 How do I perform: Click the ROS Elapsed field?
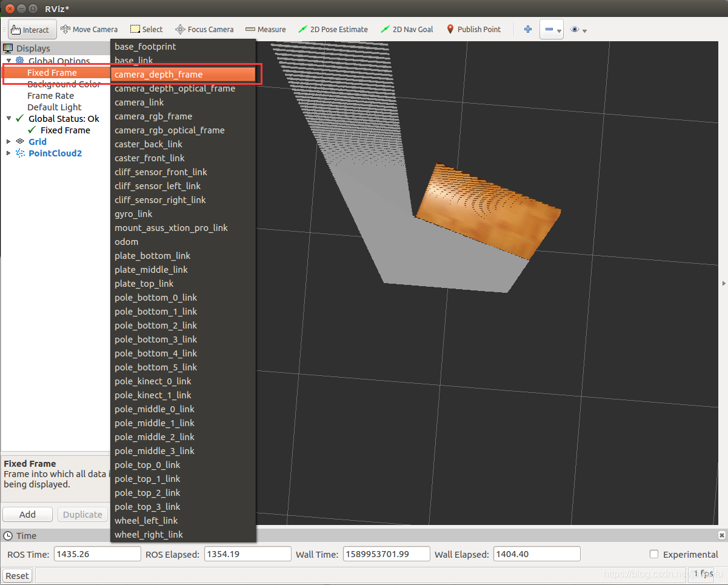[x=247, y=554]
